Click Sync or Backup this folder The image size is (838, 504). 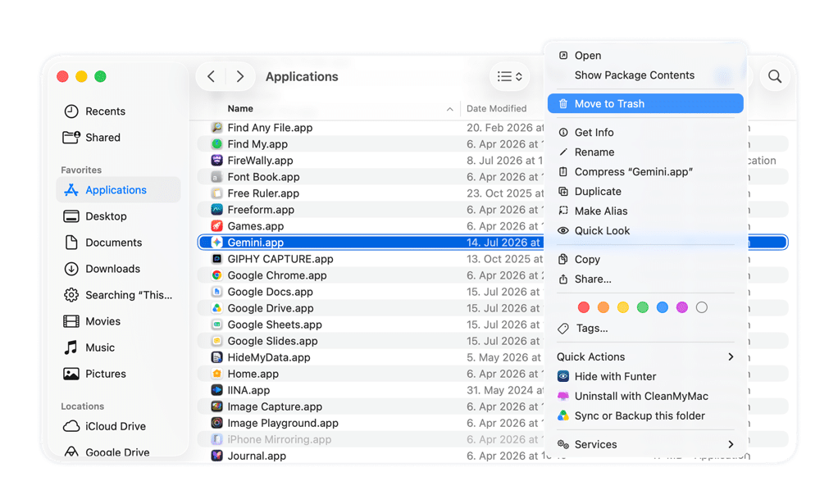(x=645, y=416)
